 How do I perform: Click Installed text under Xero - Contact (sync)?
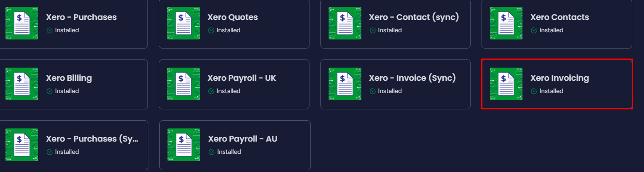coord(390,30)
